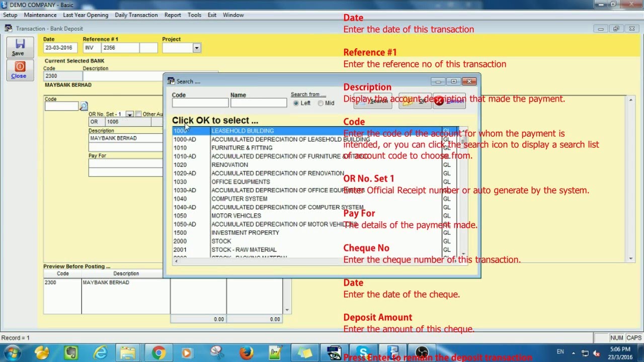Viewport: 644px width, 362px height.
Task: Click the Reference #1 number field 2356
Action: point(120,48)
